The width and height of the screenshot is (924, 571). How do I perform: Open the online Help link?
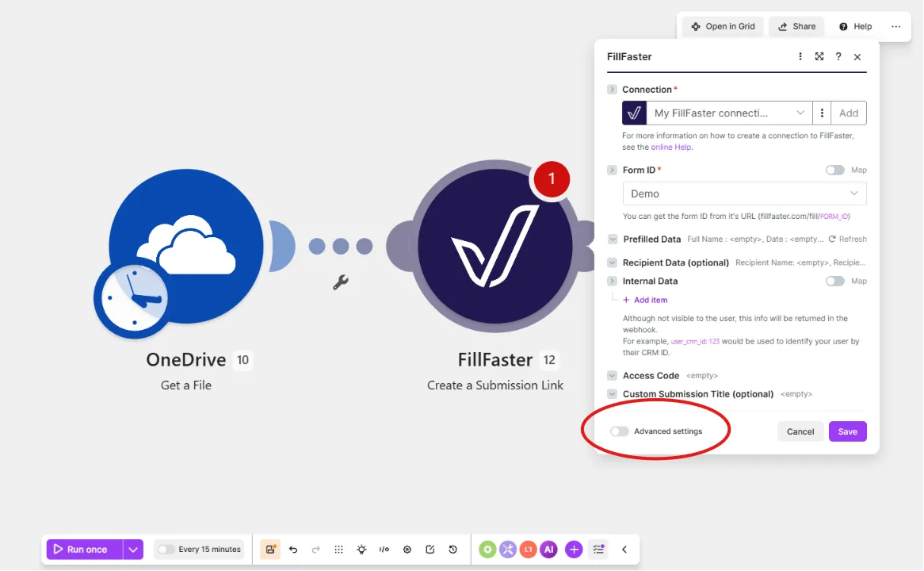pyautogui.click(x=671, y=147)
